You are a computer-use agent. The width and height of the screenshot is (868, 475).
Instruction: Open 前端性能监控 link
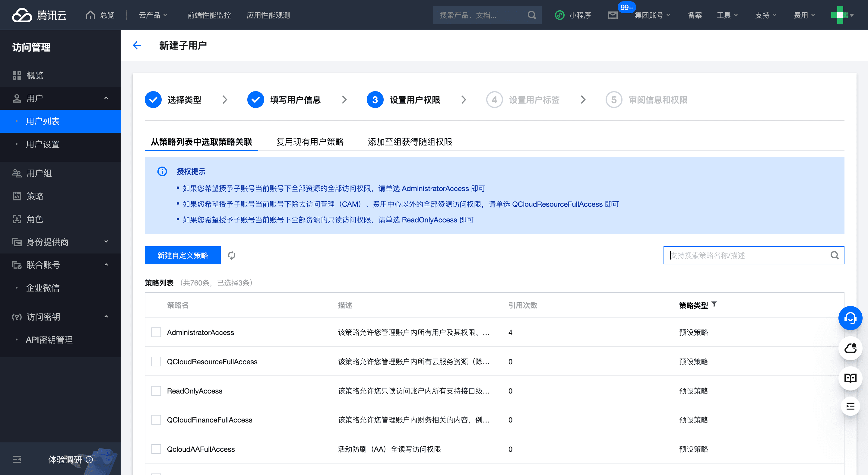coord(209,15)
